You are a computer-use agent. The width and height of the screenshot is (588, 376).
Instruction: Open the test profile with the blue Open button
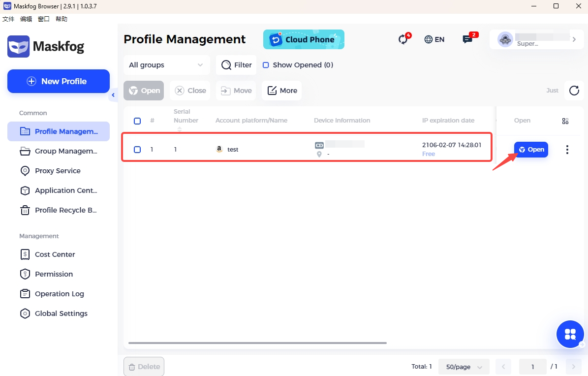click(x=531, y=149)
